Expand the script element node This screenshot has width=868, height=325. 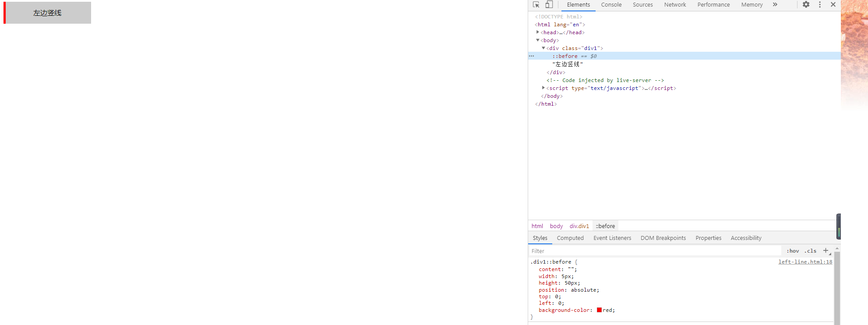pyautogui.click(x=543, y=88)
